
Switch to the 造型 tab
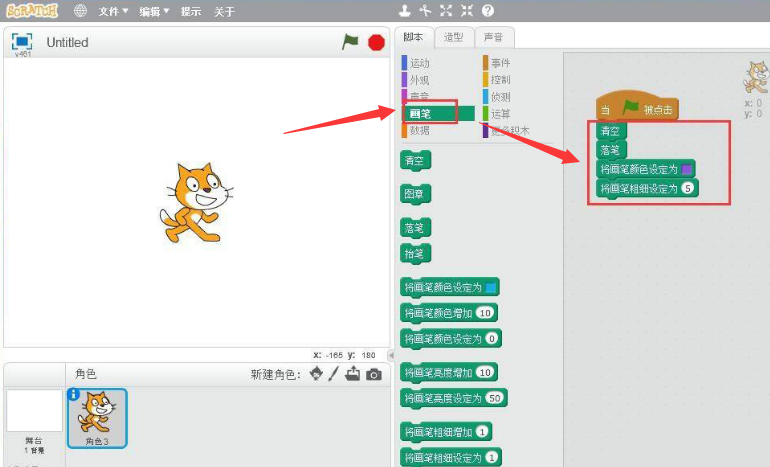point(454,37)
